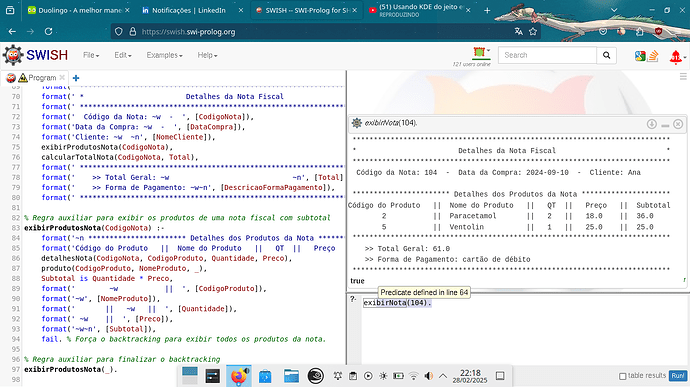Click the clock showing 22:18
Screen dimensions: 690x387
click(470, 376)
